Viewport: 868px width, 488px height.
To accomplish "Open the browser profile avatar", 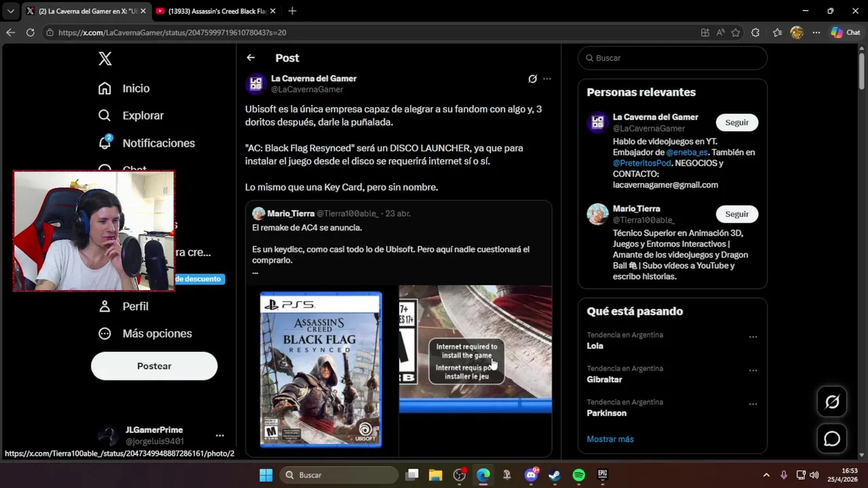I will click(x=797, y=33).
